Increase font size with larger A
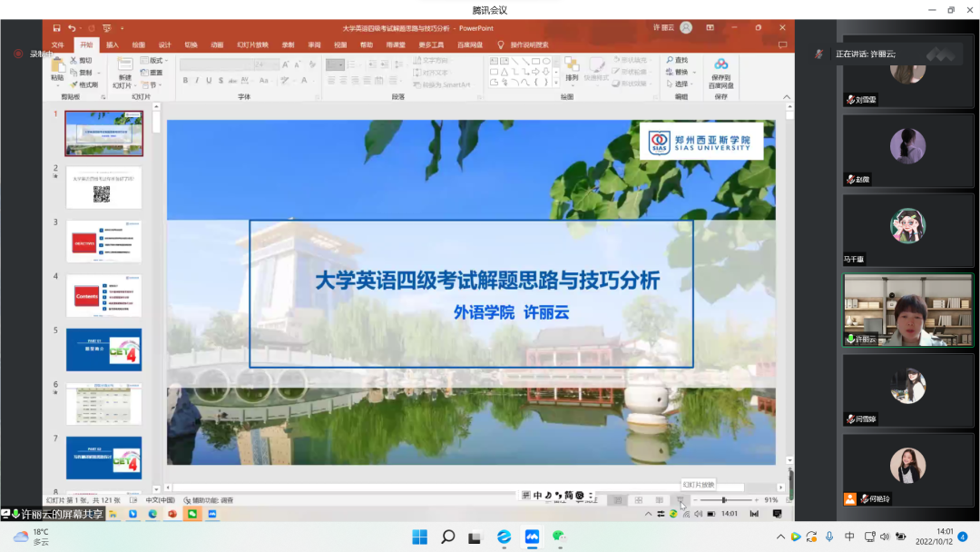Viewport: 980px width, 552px height. (x=286, y=64)
